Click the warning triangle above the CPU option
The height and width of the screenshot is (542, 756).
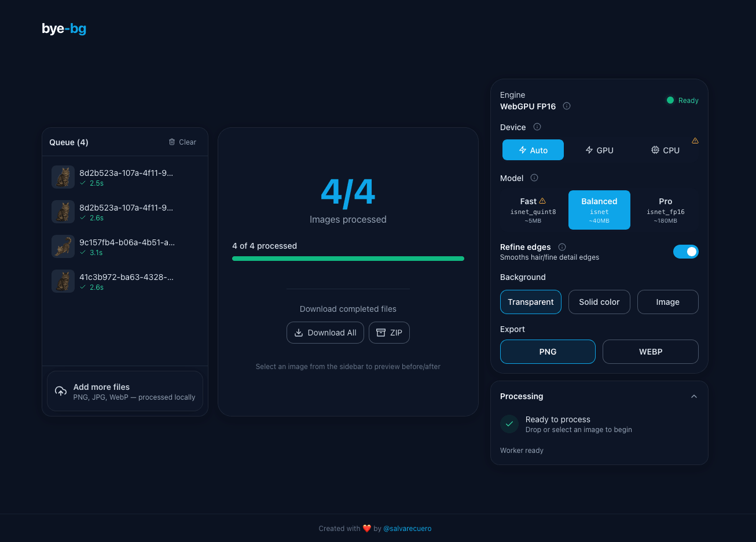click(695, 141)
